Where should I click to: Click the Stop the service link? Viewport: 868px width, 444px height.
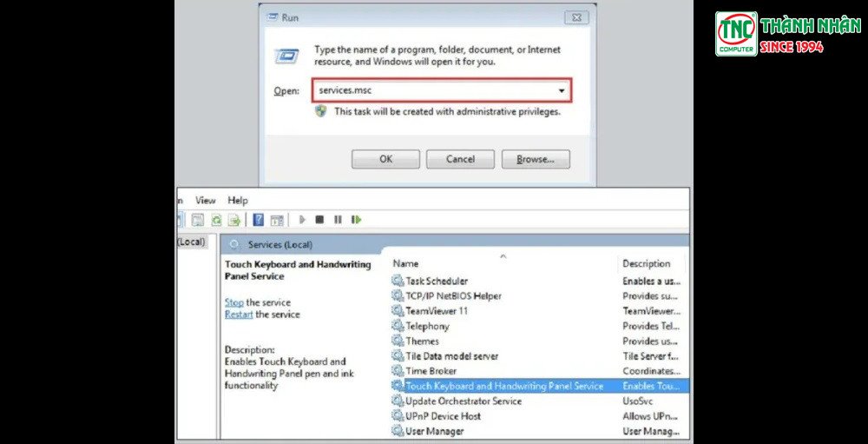(x=233, y=302)
